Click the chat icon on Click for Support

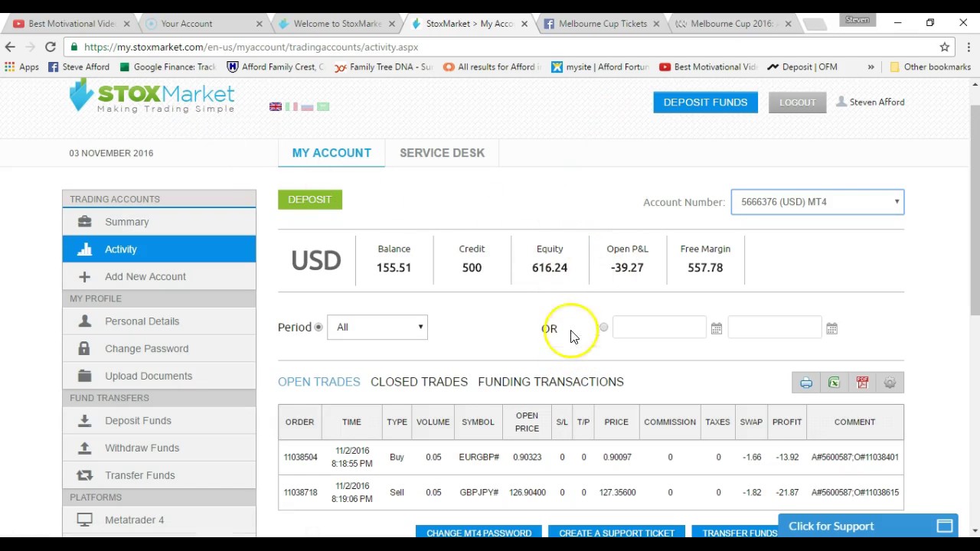click(x=945, y=526)
